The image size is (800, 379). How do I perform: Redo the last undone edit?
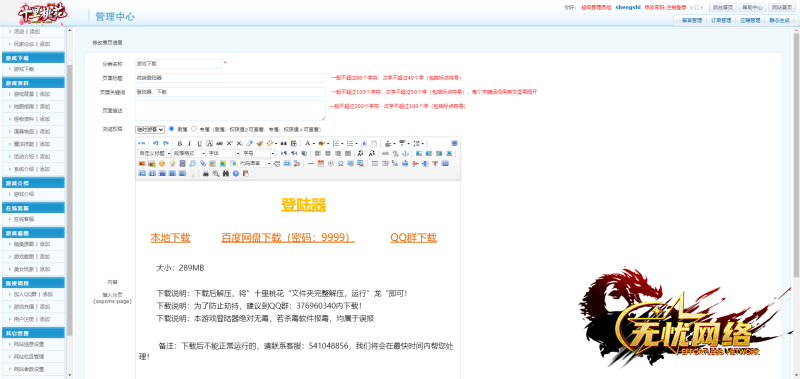pos(165,143)
